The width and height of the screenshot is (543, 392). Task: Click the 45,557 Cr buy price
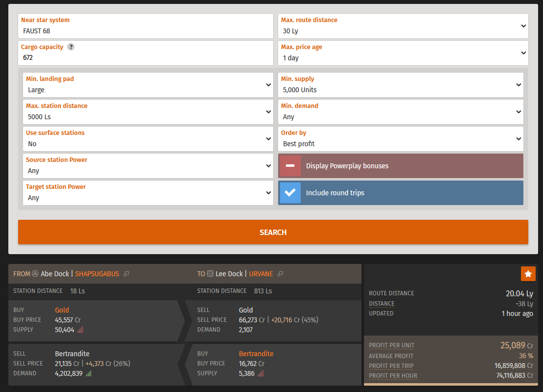coord(68,320)
